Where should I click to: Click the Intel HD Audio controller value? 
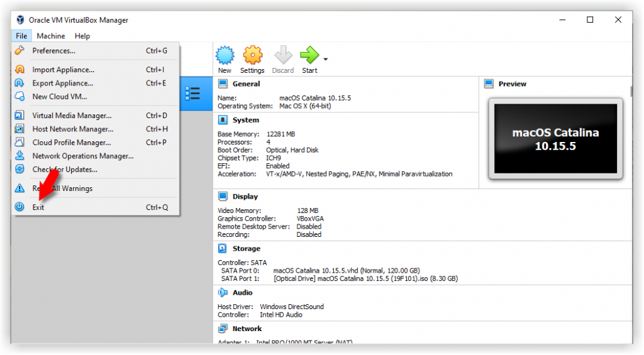tap(281, 315)
